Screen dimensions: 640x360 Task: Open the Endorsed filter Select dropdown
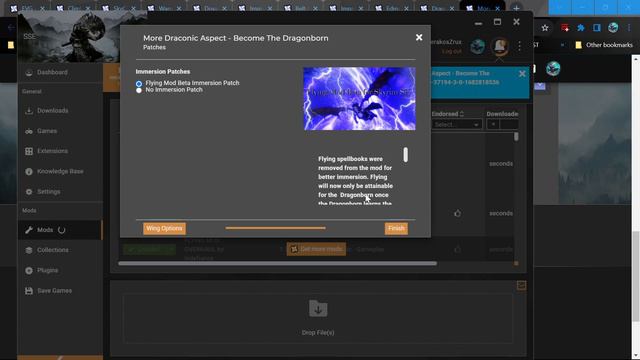click(457, 124)
